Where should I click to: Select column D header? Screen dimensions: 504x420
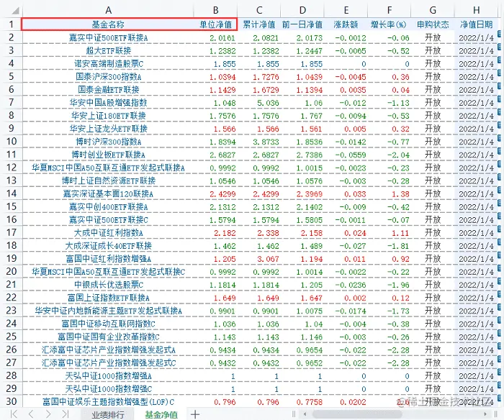point(302,10)
